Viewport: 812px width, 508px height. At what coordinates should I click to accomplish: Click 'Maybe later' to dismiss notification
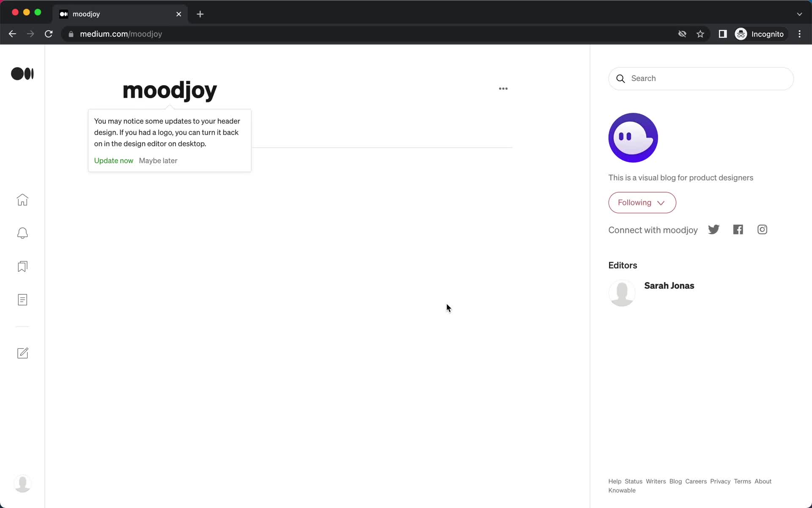point(158,160)
